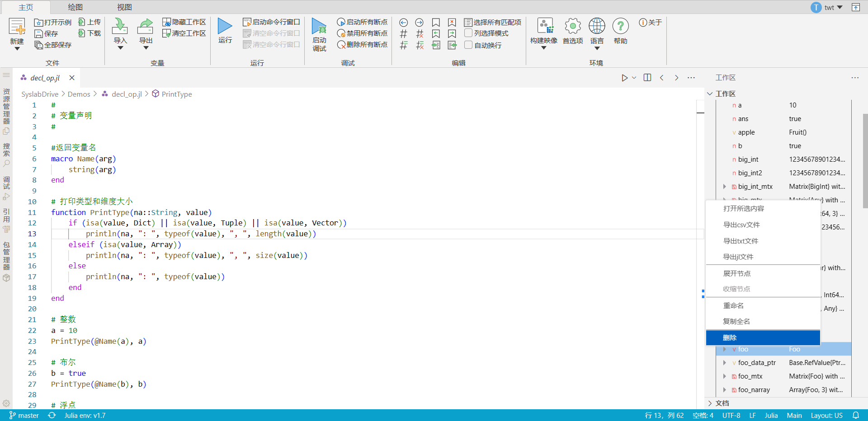This screenshot has width=868, height=421.
Task: Close the decl_op.jl tab
Action: pyautogui.click(x=72, y=78)
